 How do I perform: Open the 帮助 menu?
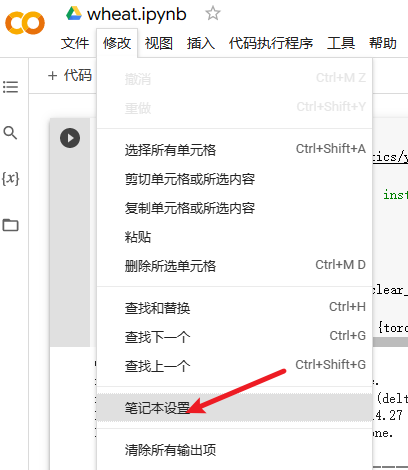click(383, 43)
